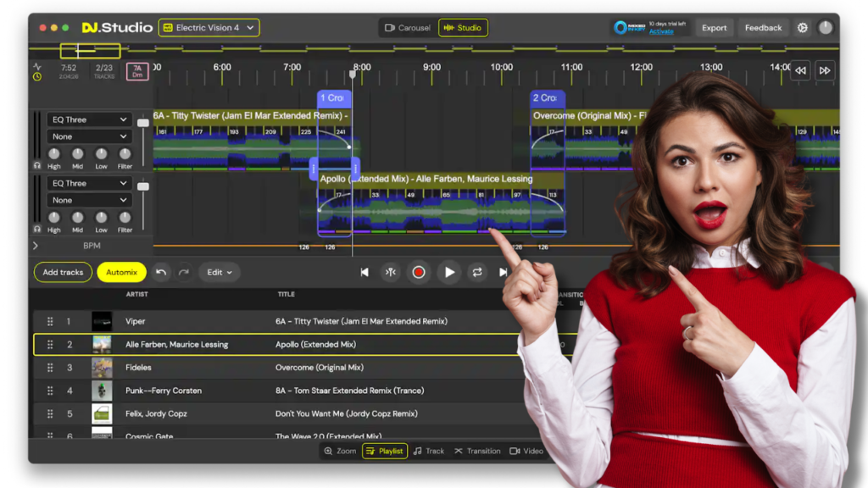The height and width of the screenshot is (488, 868).
Task: Adjust second deck High EQ knob
Action: coord(53,218)
